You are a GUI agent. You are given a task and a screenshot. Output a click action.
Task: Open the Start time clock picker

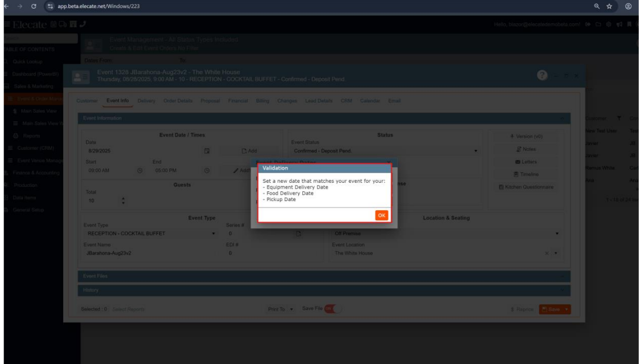(140, 171)
